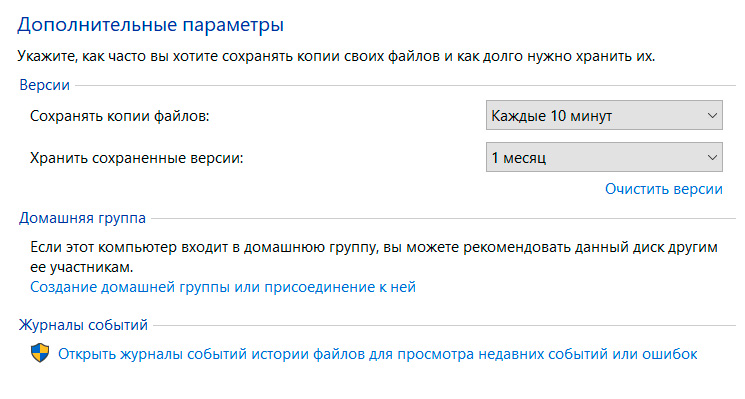The image size is (745, 399).
Task: Open the file history event logs link
Action: point(378,354)
